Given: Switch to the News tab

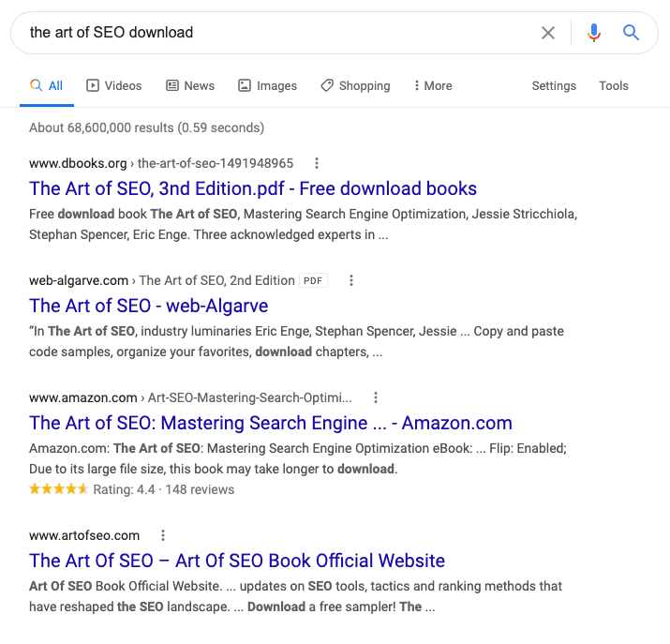Looking at the screenshot, I should click(190, 86).
